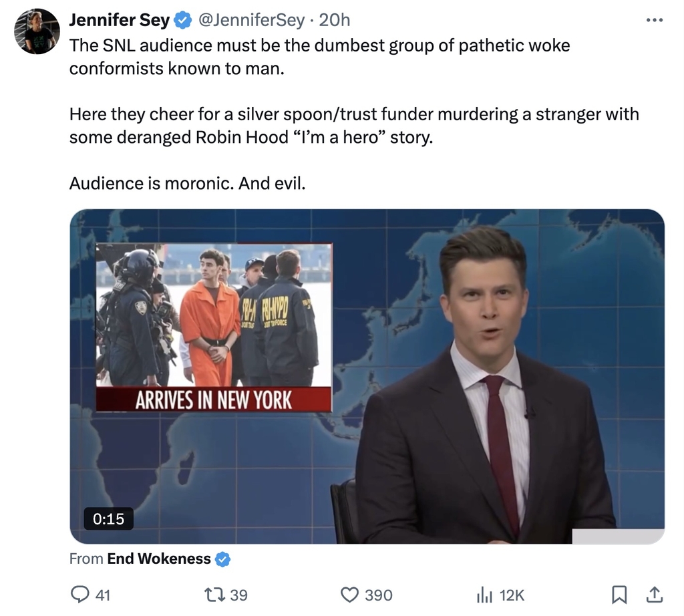The image size is (684, 616).
Task: Open the 20h timestamp link
Action: point(335,20)
